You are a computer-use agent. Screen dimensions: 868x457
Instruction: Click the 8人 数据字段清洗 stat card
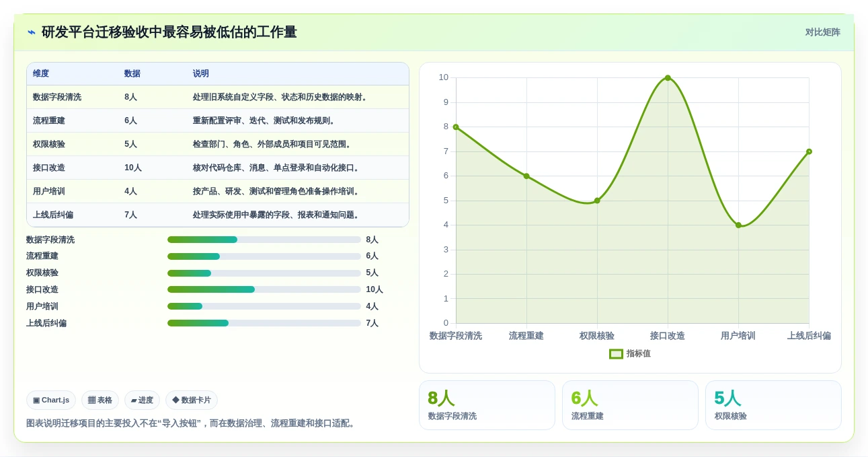pos(487,405)
